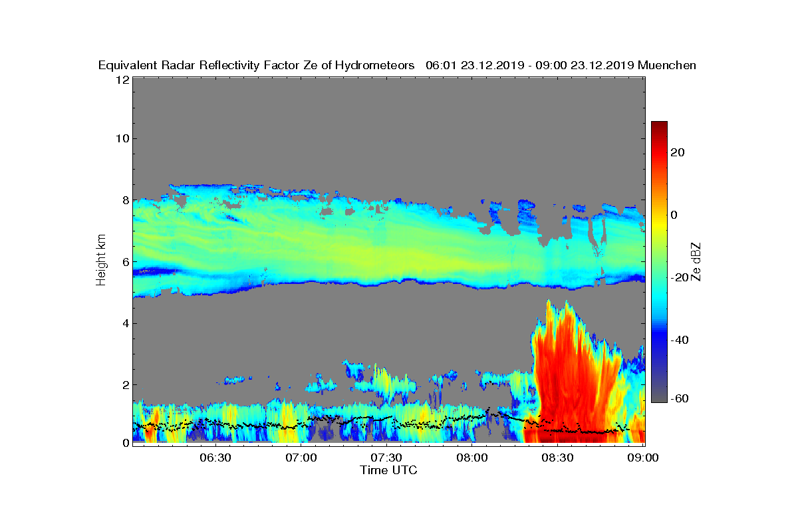
Task: Click the 07:30 time tick label
Action: coord(386,458)
